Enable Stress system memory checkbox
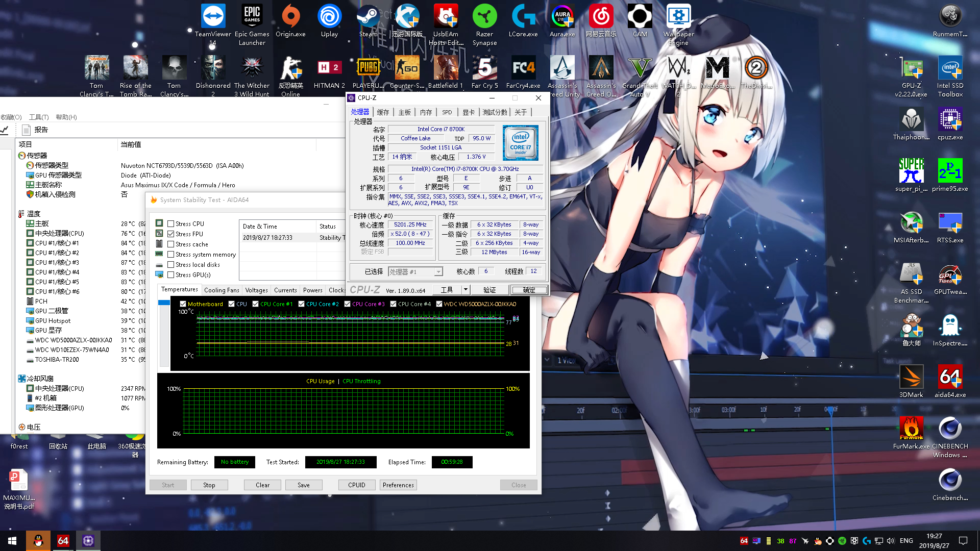Viewport: 980px width, 551px height. pyautogui.click(x=171, y=254)
